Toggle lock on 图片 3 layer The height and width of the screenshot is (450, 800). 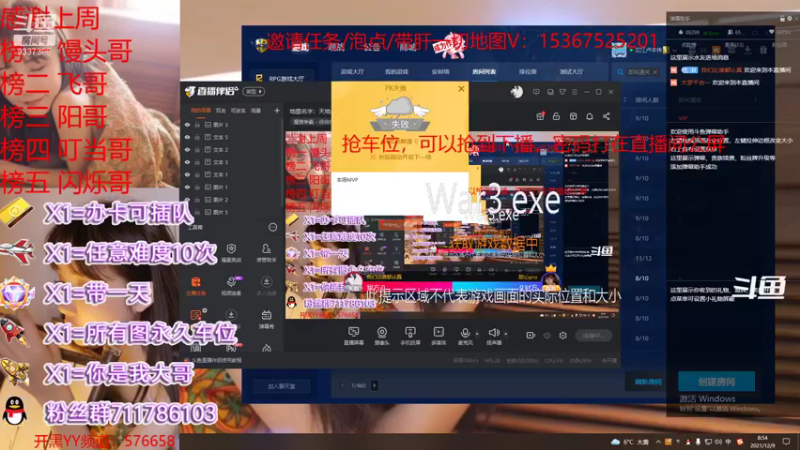pos(197,124)
